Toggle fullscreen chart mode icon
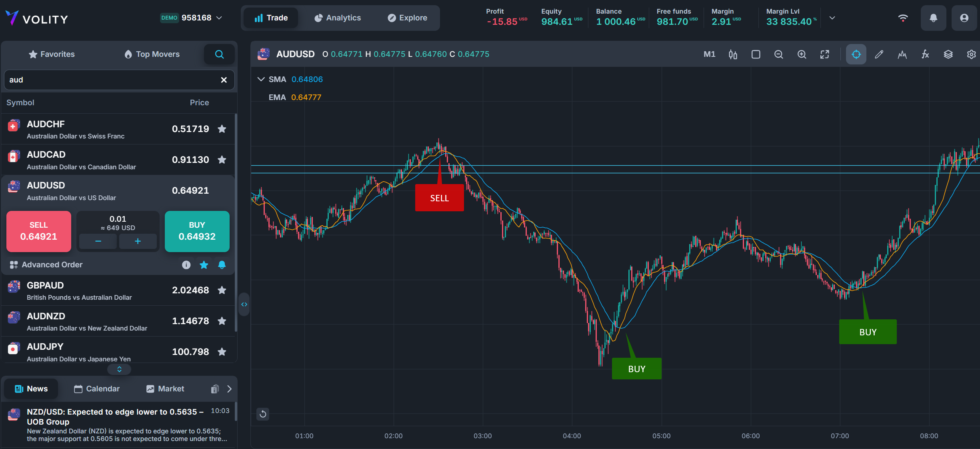The width and height of the screenshot is (980, 449). click(825, 54)
